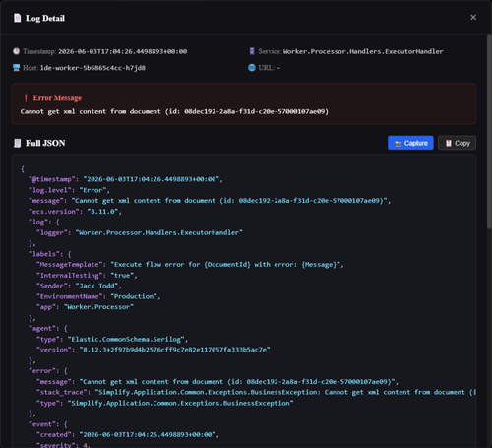Click the Service icon next to Worker.Processor
Screen dimensions: 492x448
pyautogui.click(x=252, y=51)
